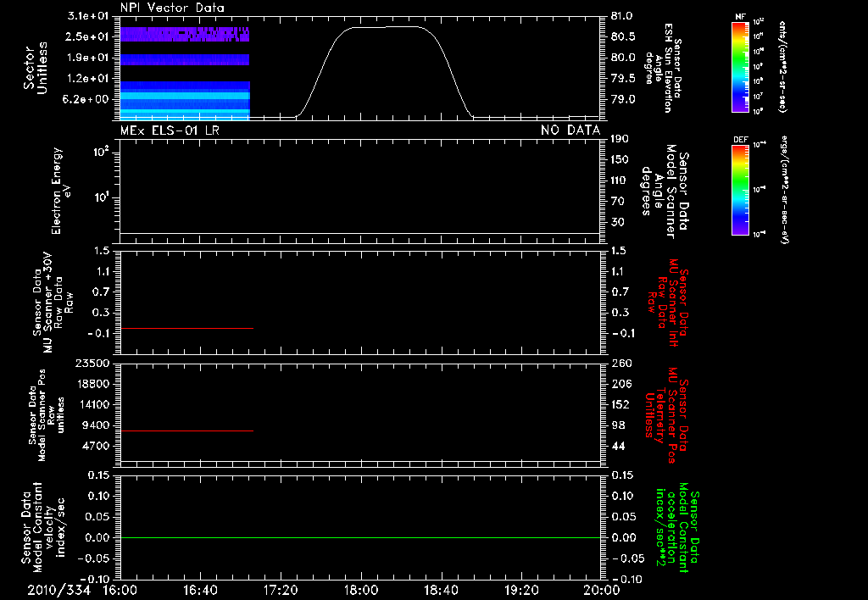Click the '206' telemetry tick label
The image size is (868, 600).
point(621,384)
